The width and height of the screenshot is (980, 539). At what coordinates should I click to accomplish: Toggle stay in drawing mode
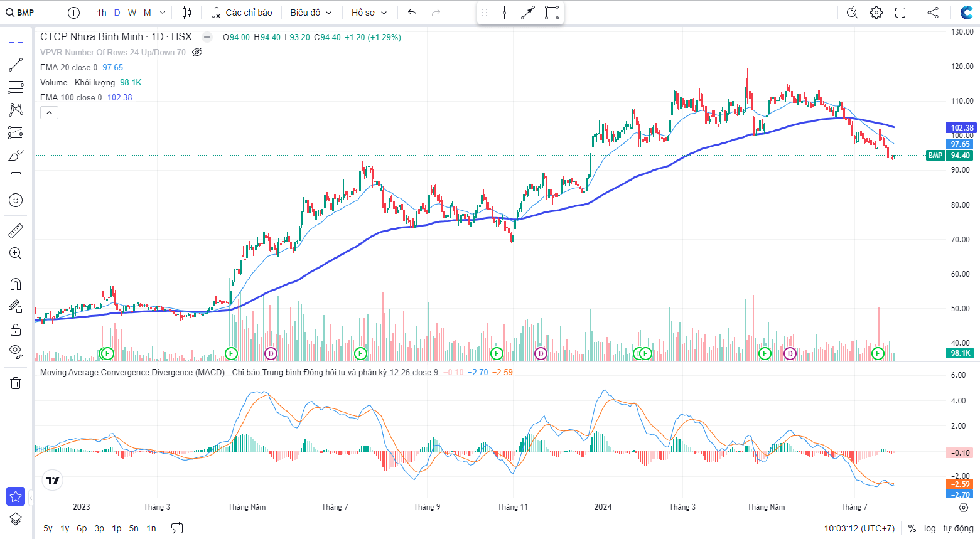point(16,307)
